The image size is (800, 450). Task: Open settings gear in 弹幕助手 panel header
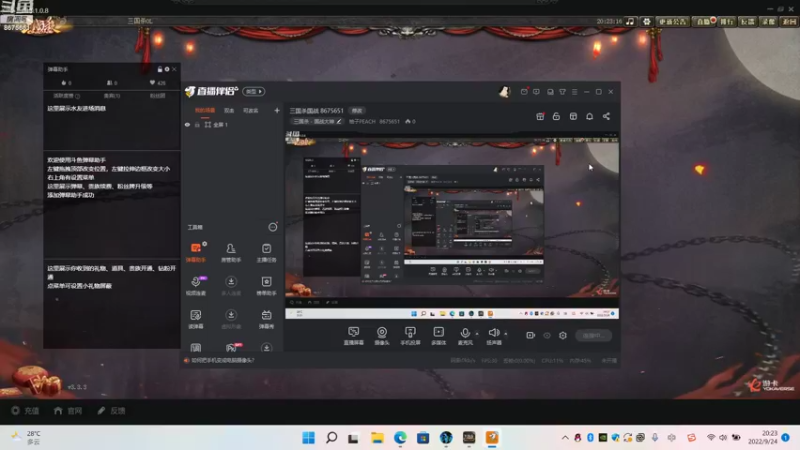167,69
